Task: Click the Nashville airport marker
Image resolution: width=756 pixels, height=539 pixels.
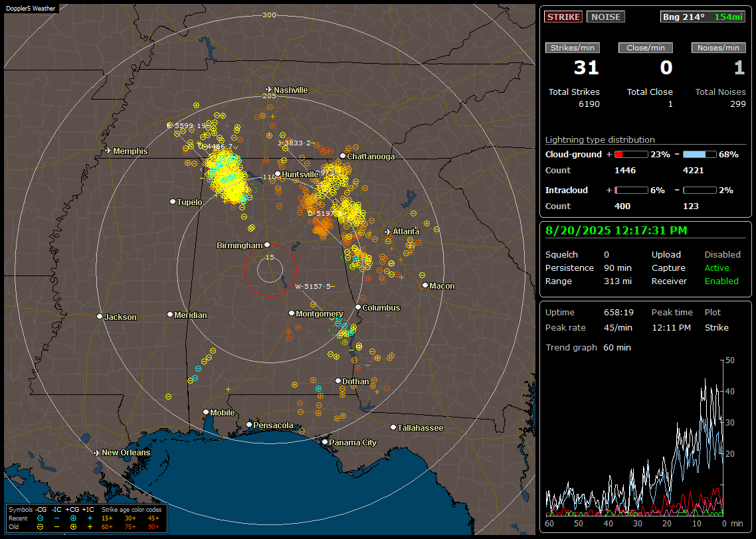Action: 268,90
